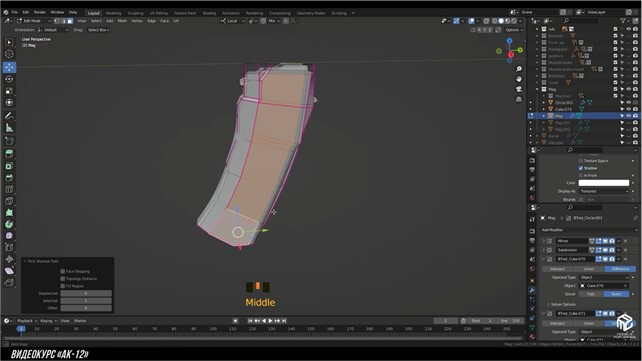Screen dimensions: 642x361
Task: Open the Edit Mode dropdown
Action: click(x=34, y=21)
